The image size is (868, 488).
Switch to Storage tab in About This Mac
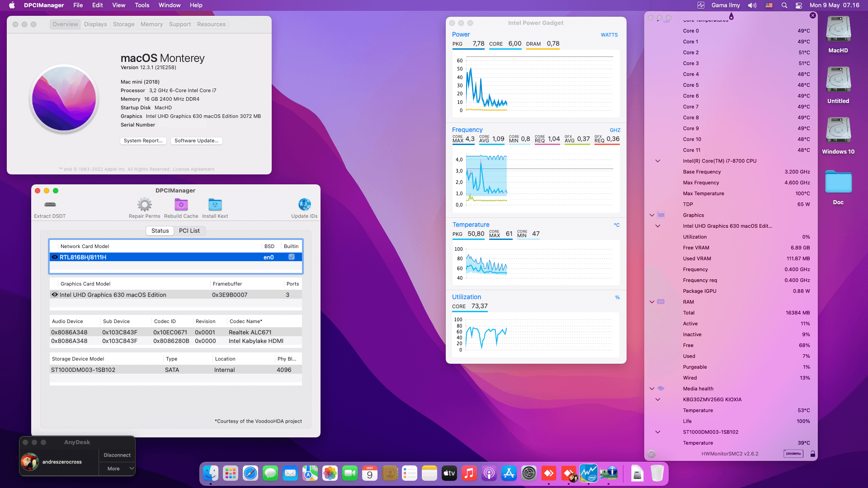[124, 24]
